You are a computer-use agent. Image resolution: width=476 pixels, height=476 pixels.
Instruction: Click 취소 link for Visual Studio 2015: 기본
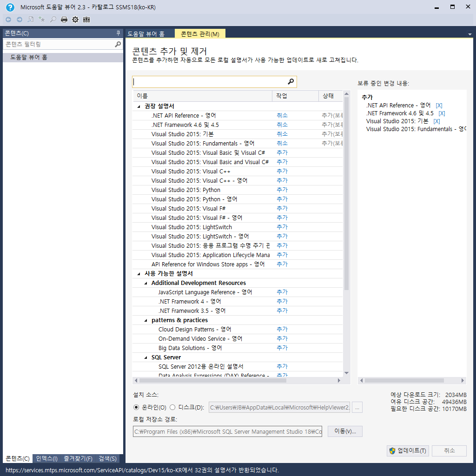[282, 134]
